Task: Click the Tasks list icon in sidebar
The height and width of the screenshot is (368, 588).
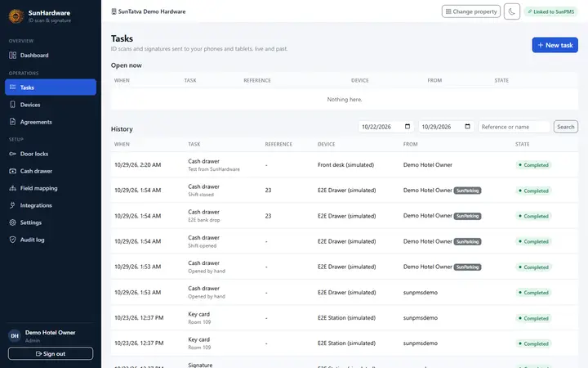Action: click(x=13, y=88)
